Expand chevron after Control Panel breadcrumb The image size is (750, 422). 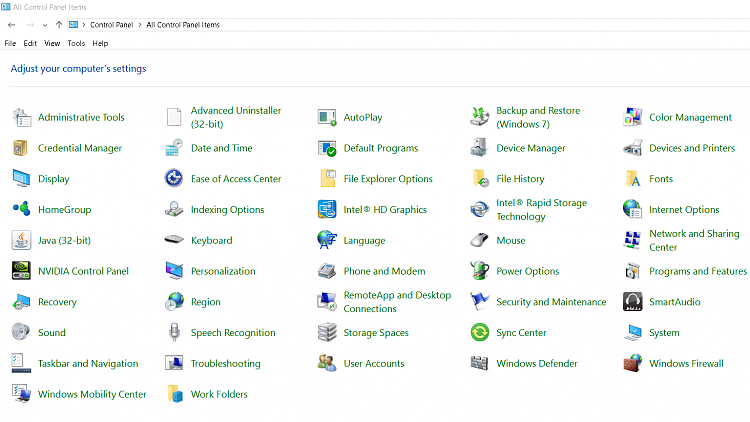[140, 25]
